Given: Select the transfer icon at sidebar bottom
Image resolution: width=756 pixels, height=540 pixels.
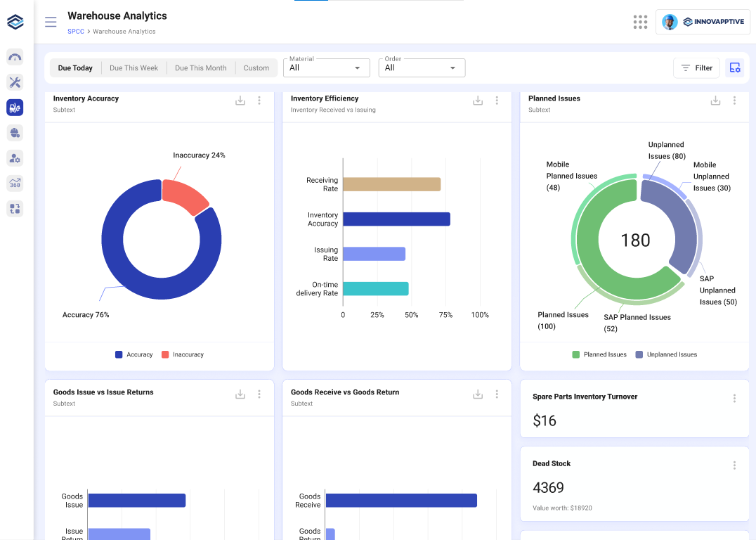Looking at the screenshot, I should coord(15,208).
